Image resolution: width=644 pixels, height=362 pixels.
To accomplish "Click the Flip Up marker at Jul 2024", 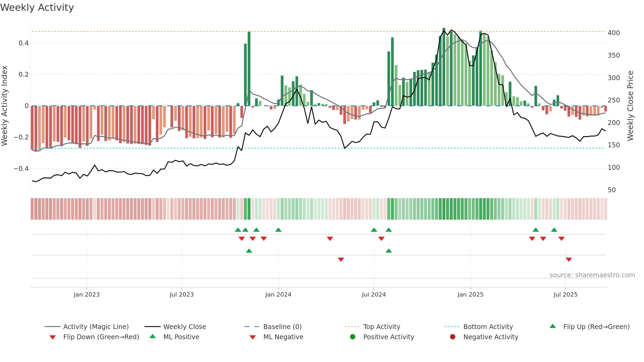I will [374, 230].
